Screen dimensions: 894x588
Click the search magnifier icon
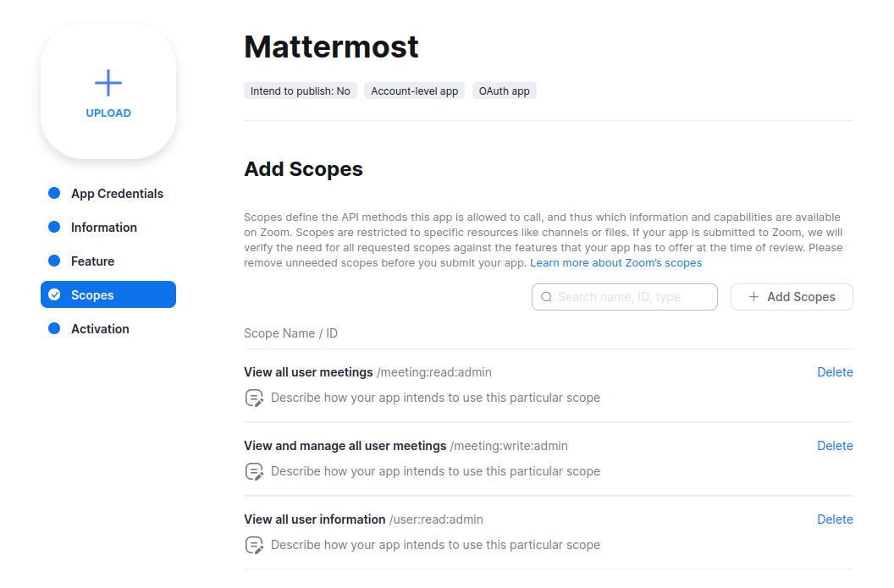click(546, 297)
